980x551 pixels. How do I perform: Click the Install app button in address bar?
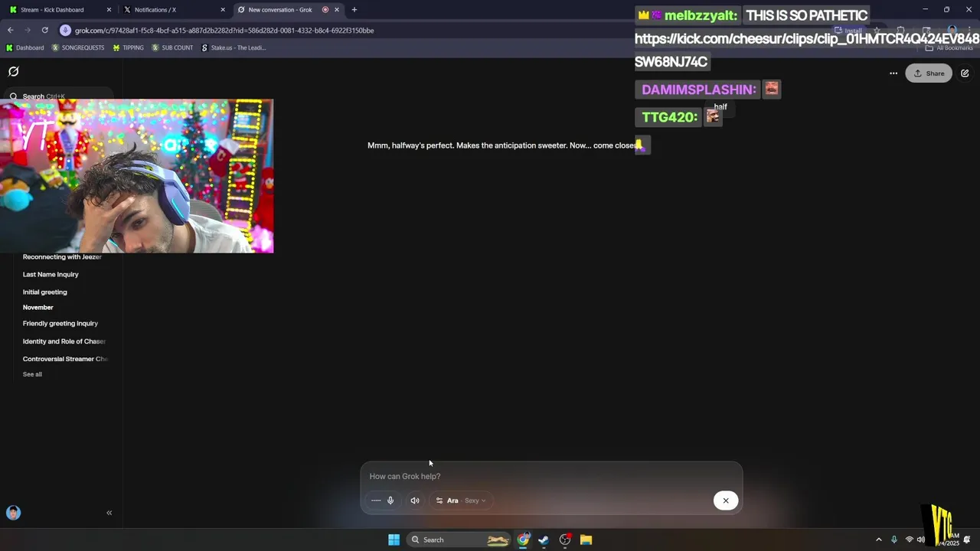click(848, 31)
